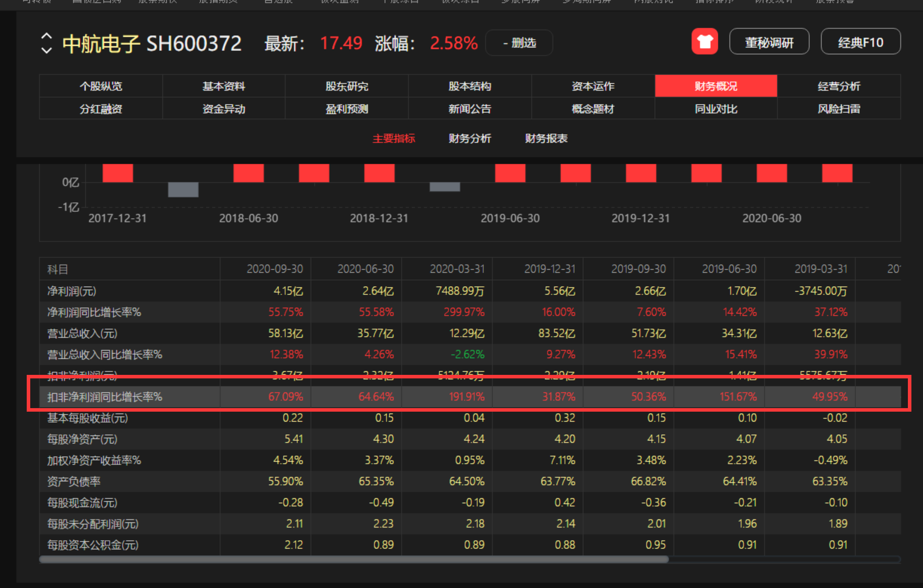923x588 pixels.
Task: Click the latest price 17.49
Action: [341, 43]
